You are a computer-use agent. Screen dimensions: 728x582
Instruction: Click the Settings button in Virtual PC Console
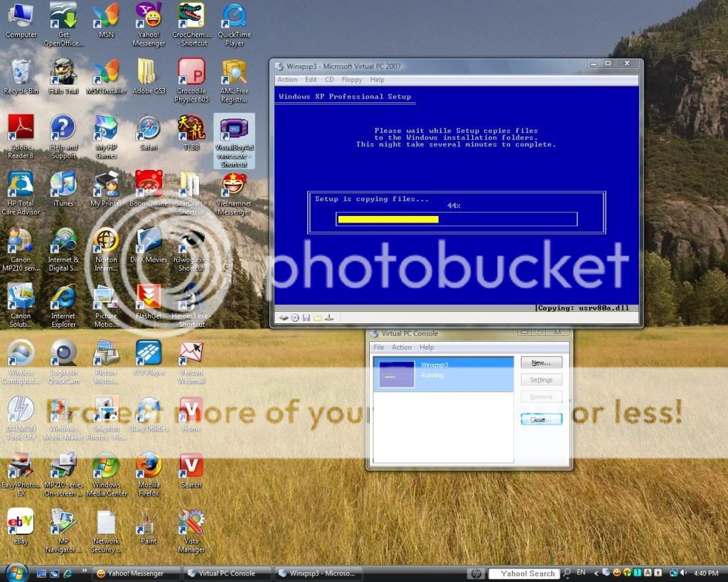(x=541, y=379)
